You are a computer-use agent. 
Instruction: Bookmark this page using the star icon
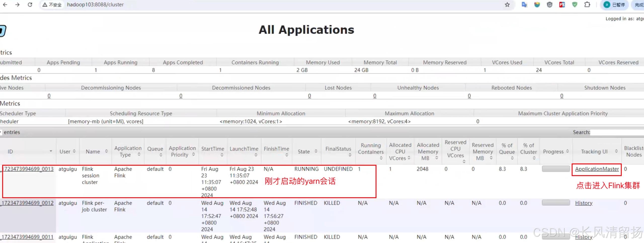coord(508,5)
